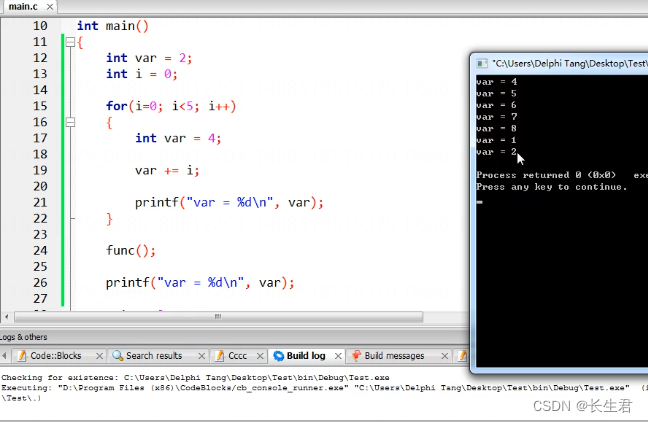Close the Build messages tab
This screenshot has width=648, height=422.
(x=444, y=356)
